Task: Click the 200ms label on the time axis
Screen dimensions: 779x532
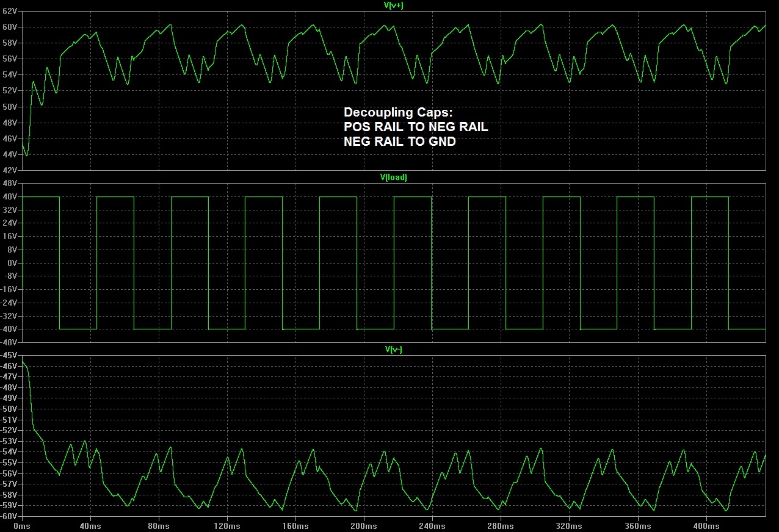Action: pyautogui.click(x=363, y=525)
